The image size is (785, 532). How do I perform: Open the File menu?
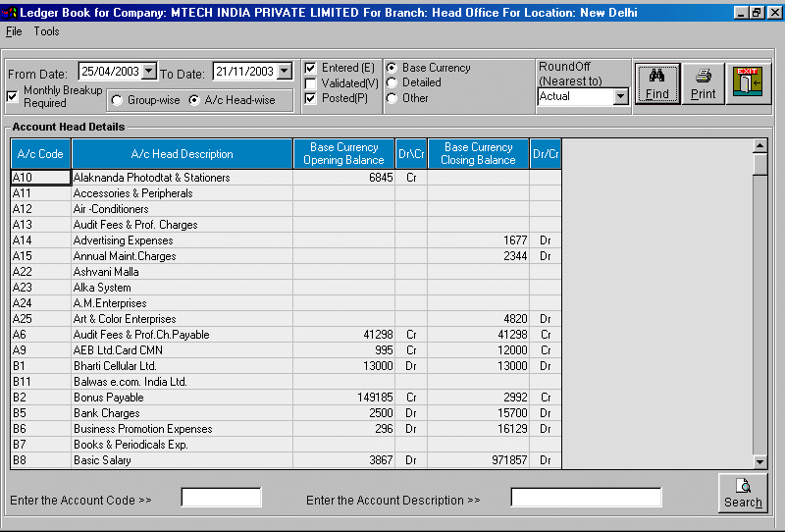coord(14,31)
